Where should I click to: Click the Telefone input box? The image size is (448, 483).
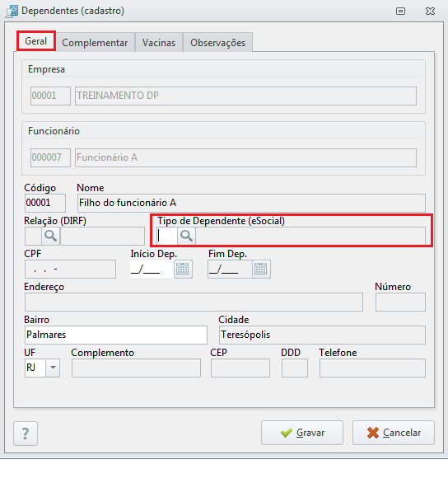coord(372,368)
